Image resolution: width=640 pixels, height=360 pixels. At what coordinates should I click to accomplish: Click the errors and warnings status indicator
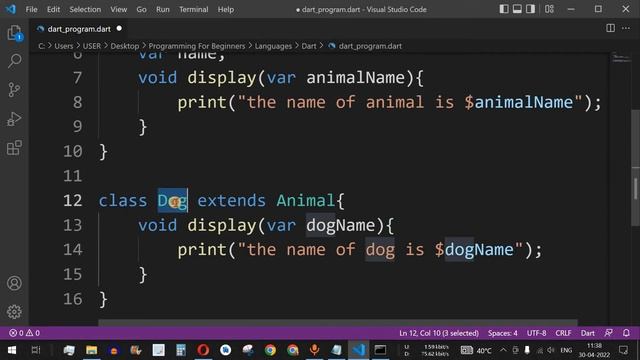pos(24,333)
